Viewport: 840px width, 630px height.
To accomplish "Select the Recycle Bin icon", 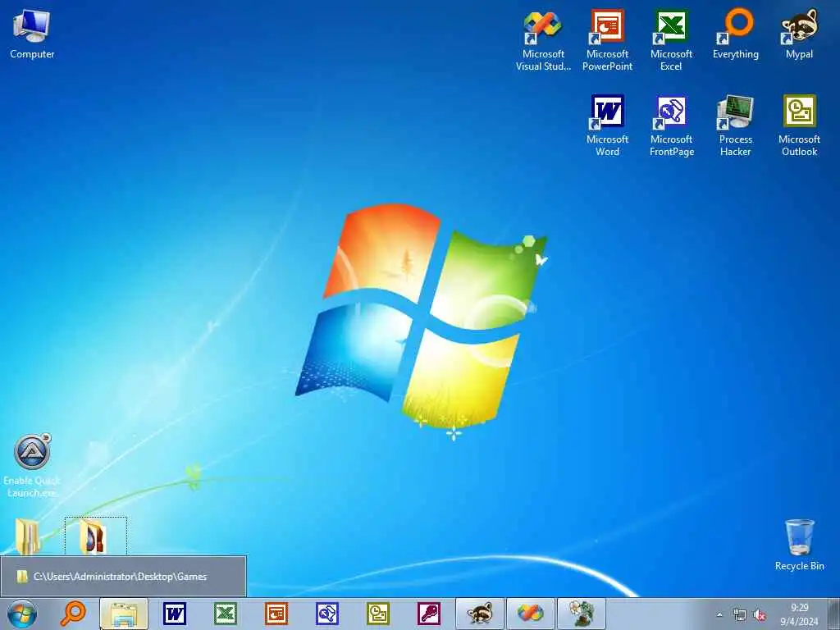I will pyautogui.click(x=799, y=545).
